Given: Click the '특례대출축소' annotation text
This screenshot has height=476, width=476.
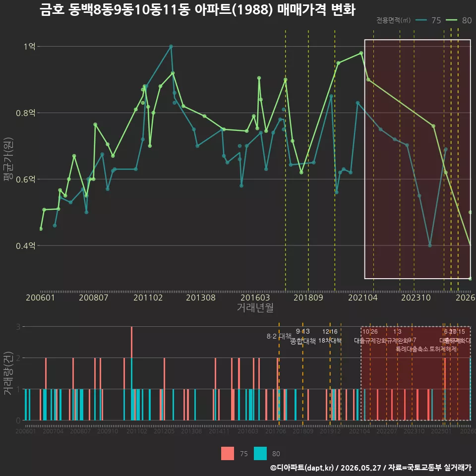Looking at the screenshot, I should coord(412,349).
